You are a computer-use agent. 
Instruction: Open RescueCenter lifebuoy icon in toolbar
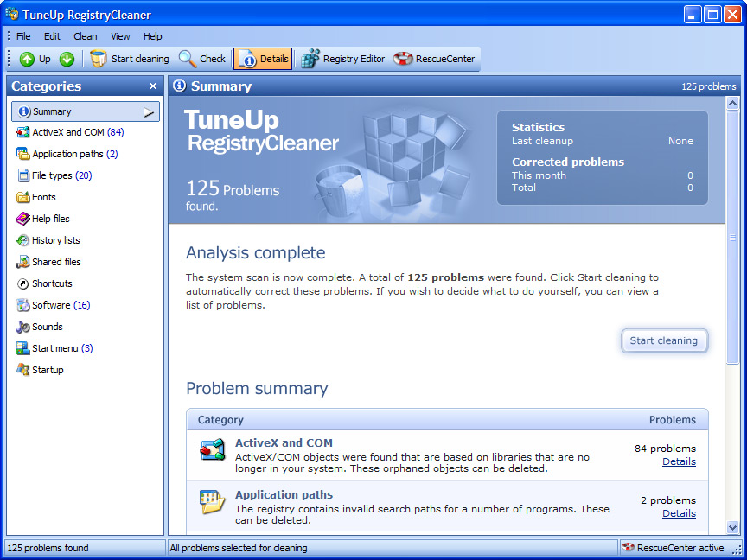(403, 59)
